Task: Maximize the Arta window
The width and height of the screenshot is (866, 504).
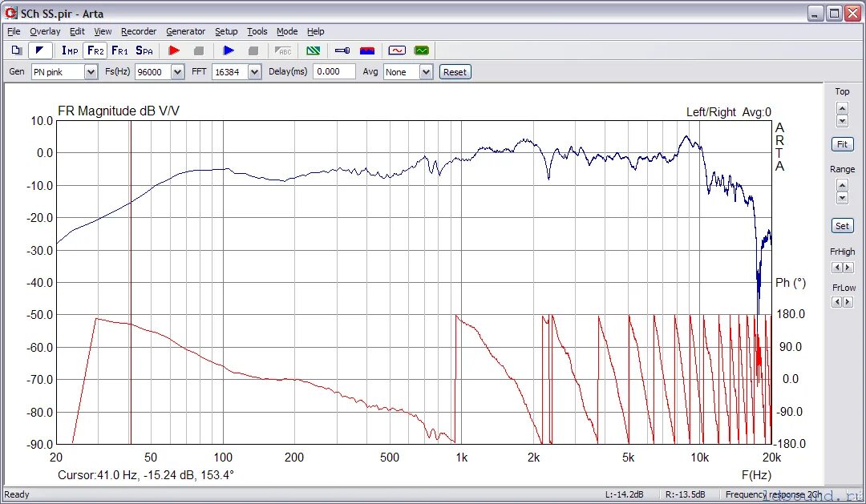Action: point(834,14)
